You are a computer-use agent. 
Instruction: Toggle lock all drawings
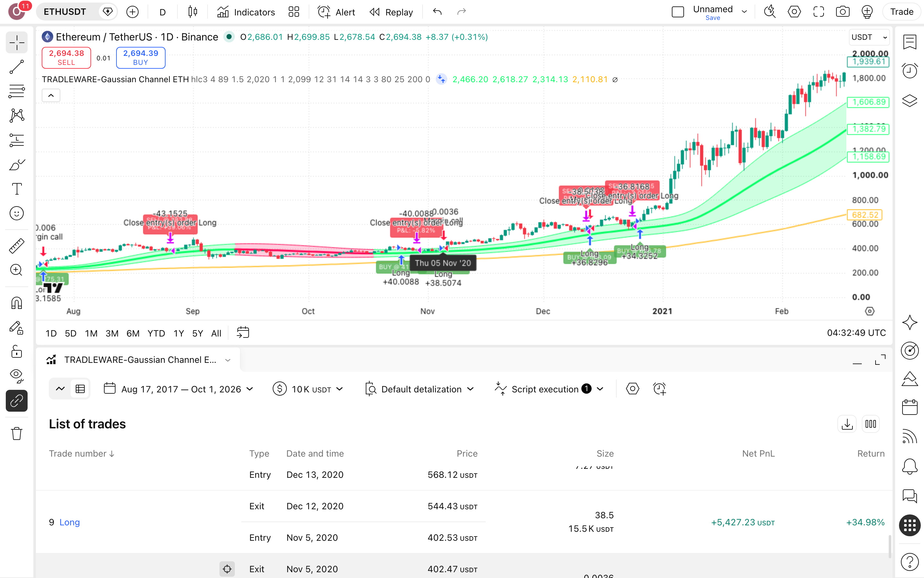click(17, 352)
